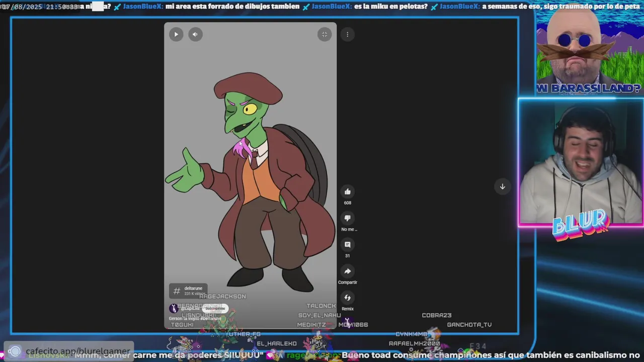Click the play button on the Short

[x=176, y=34]
